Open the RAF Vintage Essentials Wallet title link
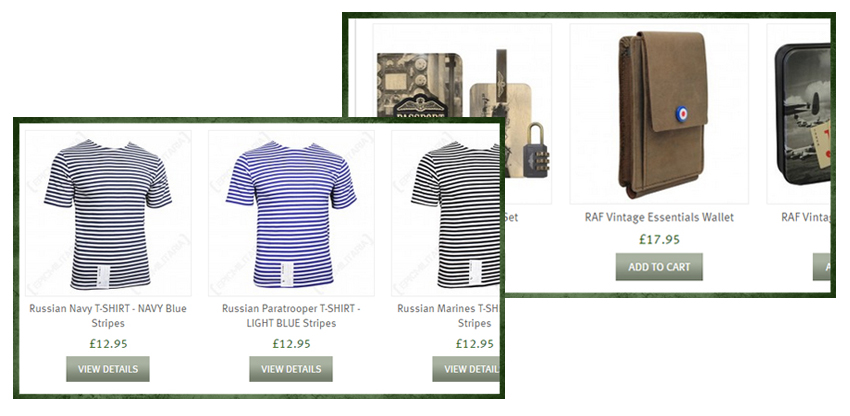 (659, 217)
